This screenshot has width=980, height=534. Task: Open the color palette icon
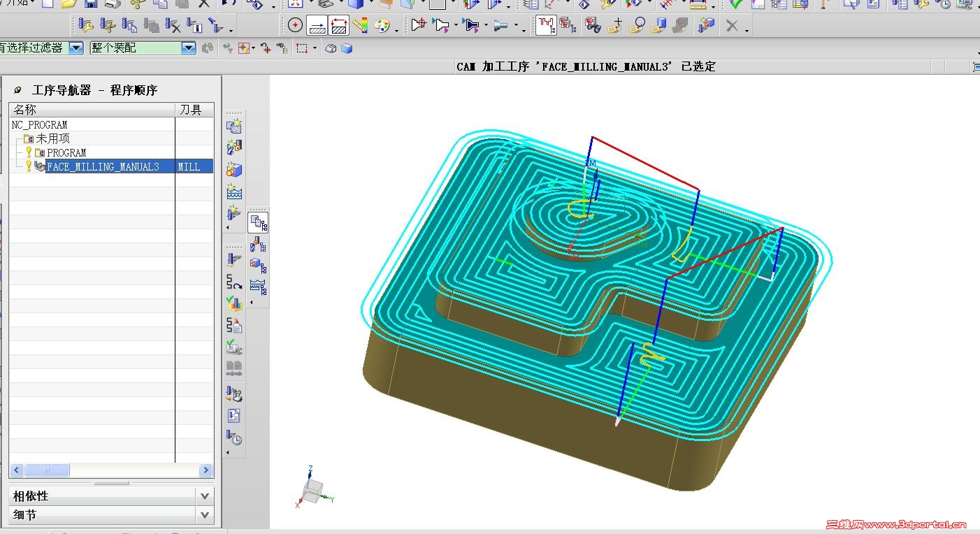point(382,26)
